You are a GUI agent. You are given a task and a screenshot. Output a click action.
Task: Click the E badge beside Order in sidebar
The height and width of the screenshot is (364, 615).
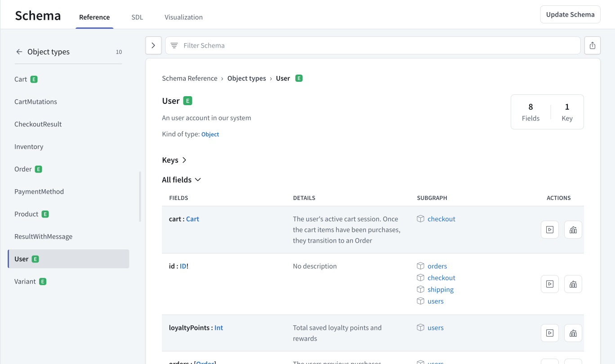[x=39, y=169]
